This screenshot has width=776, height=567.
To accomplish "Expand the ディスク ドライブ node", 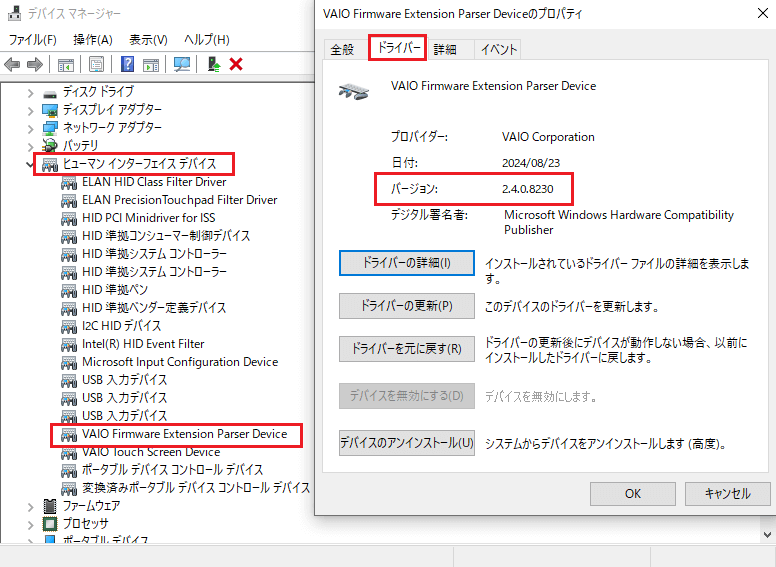I will point(31,93).
